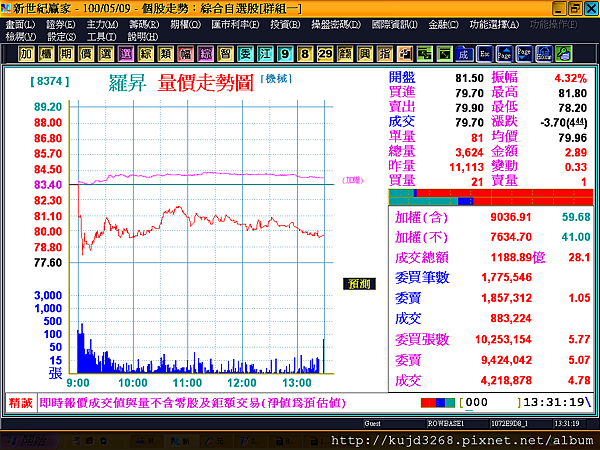Image resolution: width=600 pixels, height=450 pixels.
Task: Click the 振幅 value 4.32%
Action: (x=571, y=78)
